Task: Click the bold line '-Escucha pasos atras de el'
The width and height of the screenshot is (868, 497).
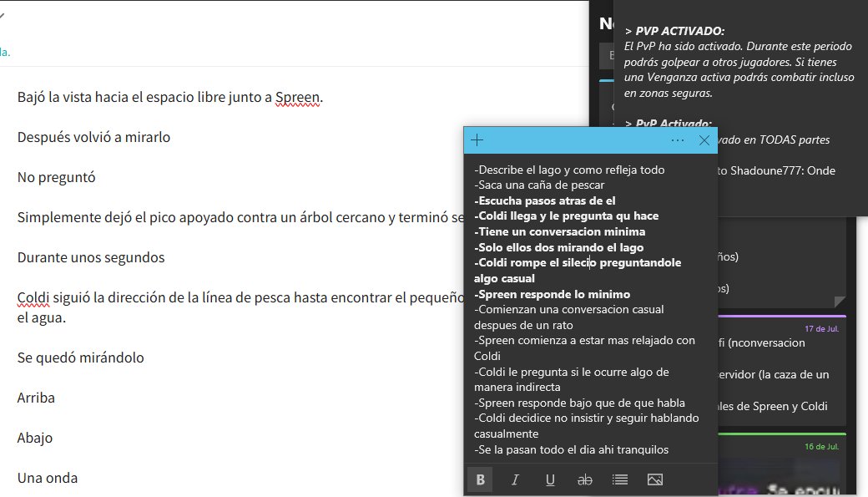Action: (545, 200)
